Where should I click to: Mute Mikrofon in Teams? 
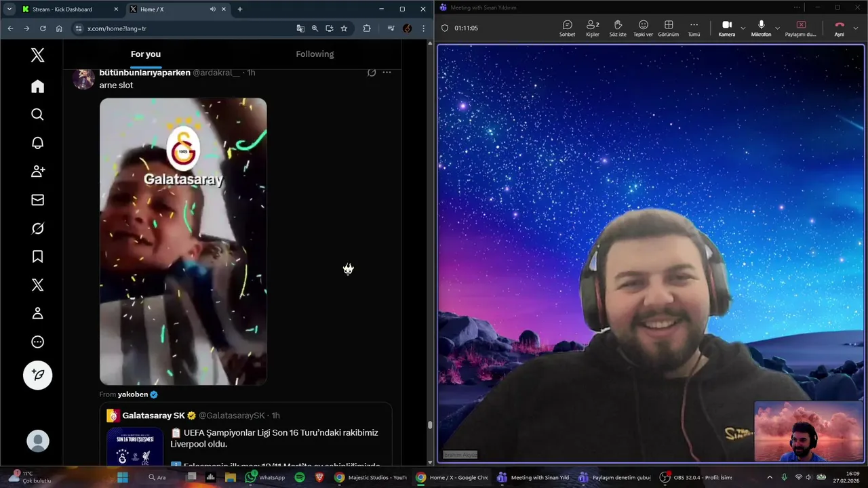(x=761, y=28)
